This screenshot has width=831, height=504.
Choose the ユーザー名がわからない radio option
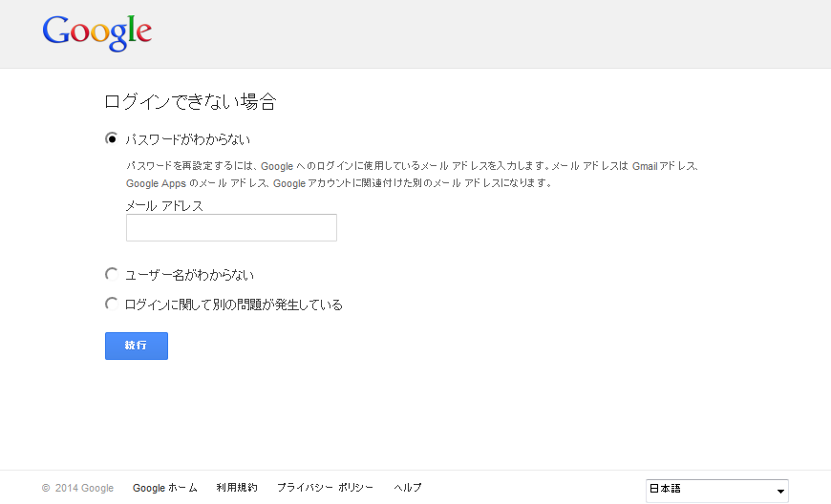click(x=112, y=275)
